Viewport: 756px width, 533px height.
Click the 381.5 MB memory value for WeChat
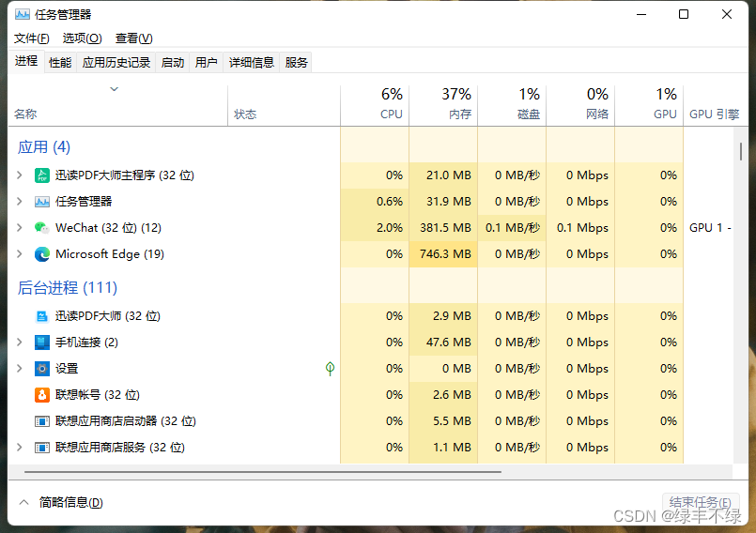(445, 227)
